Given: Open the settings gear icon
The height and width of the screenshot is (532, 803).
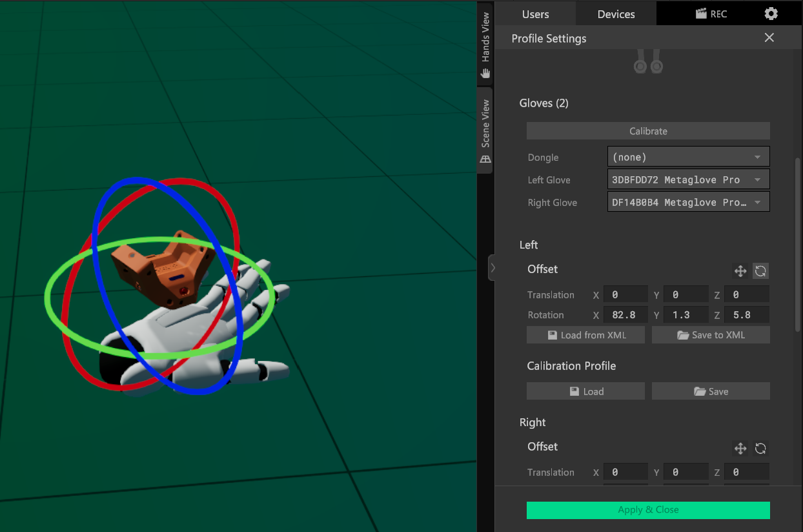Looking at the screenshot, I should (x=770, y=14).
